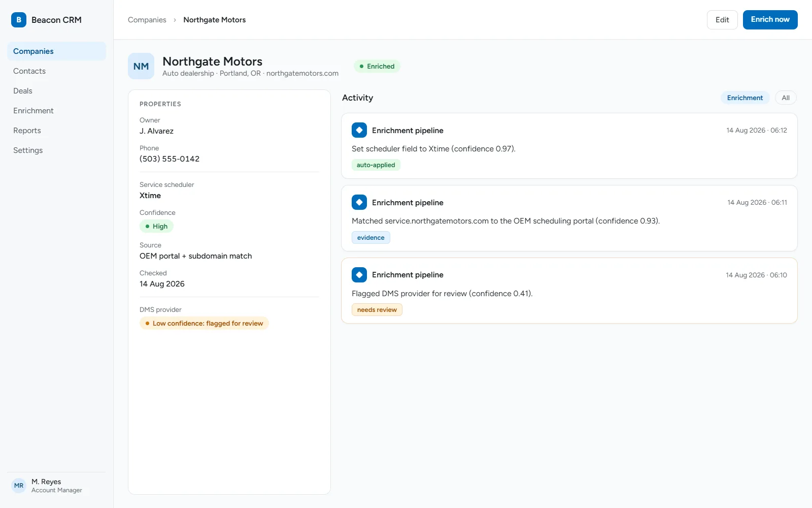Click the NM company avatar
Screen dimensions: 812x508
point(141,66)
